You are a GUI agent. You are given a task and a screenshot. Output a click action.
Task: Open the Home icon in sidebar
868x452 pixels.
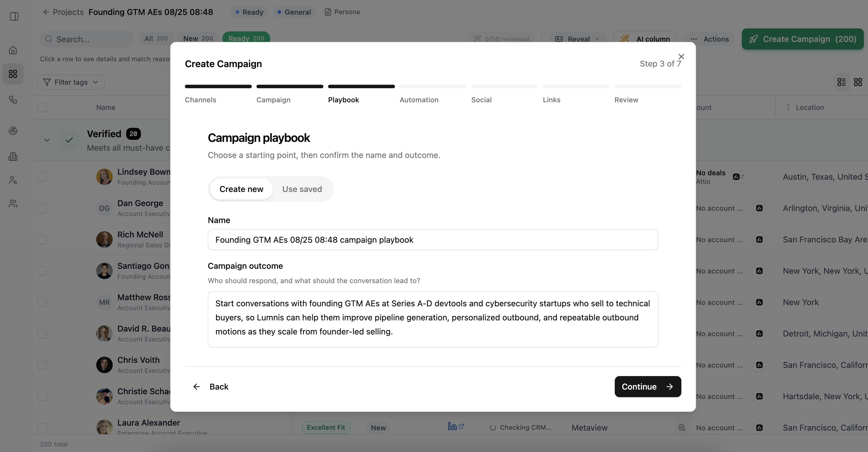pyautogui.click(x=13, y=50)
